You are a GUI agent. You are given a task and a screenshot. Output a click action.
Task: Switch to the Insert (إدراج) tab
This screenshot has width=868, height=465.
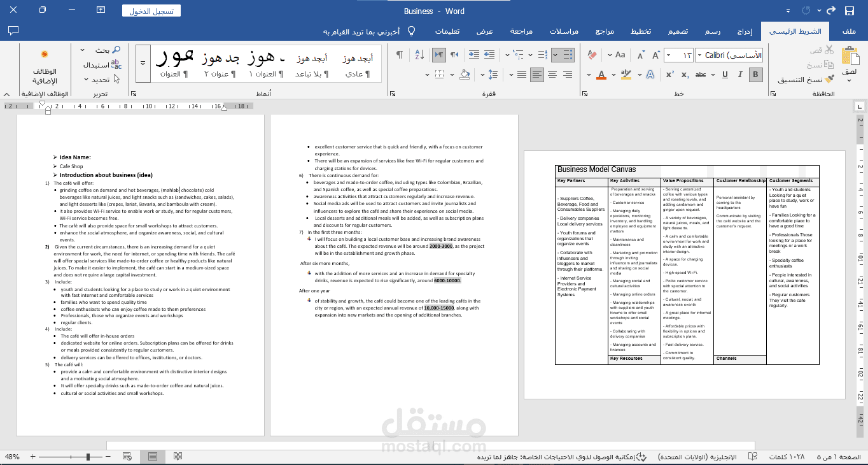point(745,31)
